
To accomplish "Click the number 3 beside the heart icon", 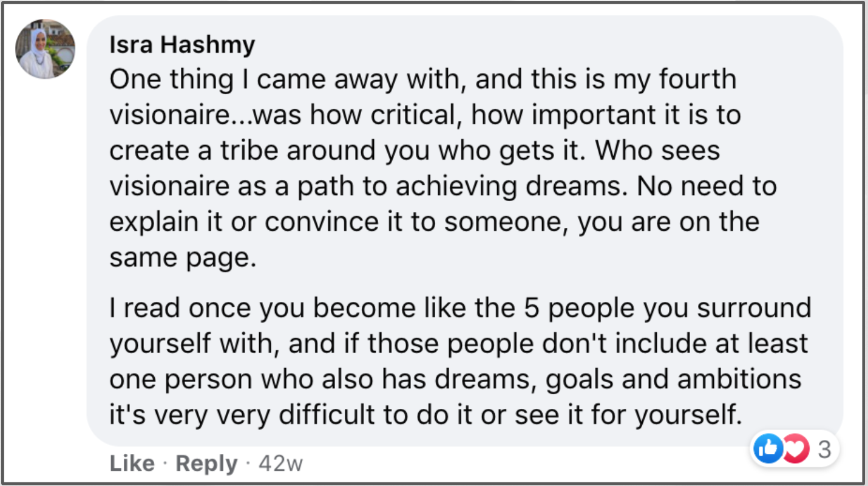I will 824,450.
